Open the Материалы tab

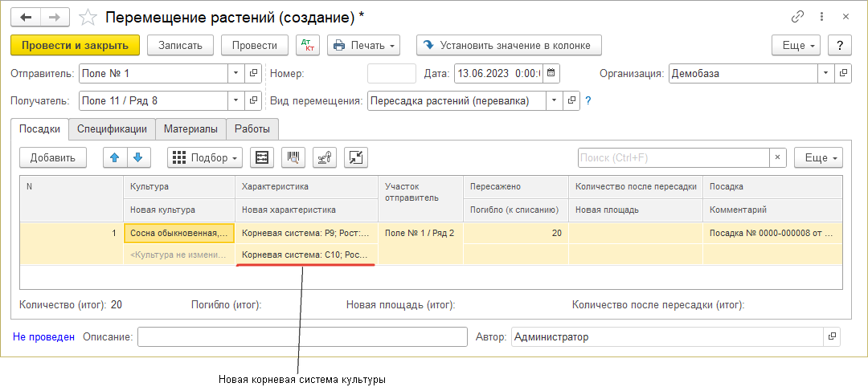click(190, 128)
